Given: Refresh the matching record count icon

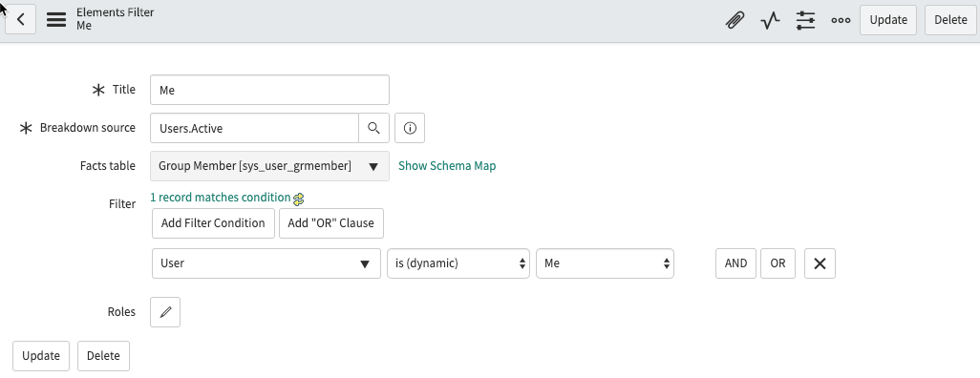Looking at the screenshot, I should tap(298, 199).
